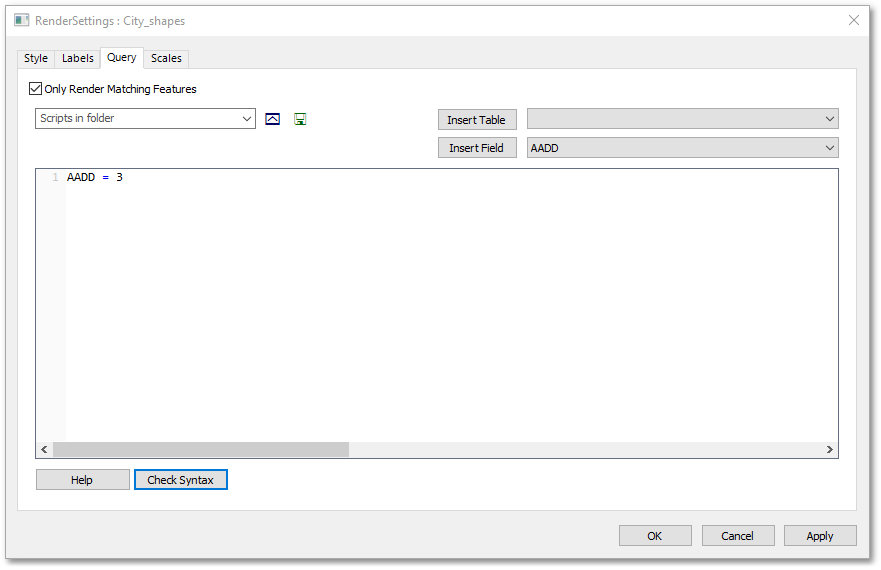This screenshot has width=881, height=570.
Task: Click the horizontal scrollbar thumb in query editor
Action: pyautogui.click(x=201, y=450)
